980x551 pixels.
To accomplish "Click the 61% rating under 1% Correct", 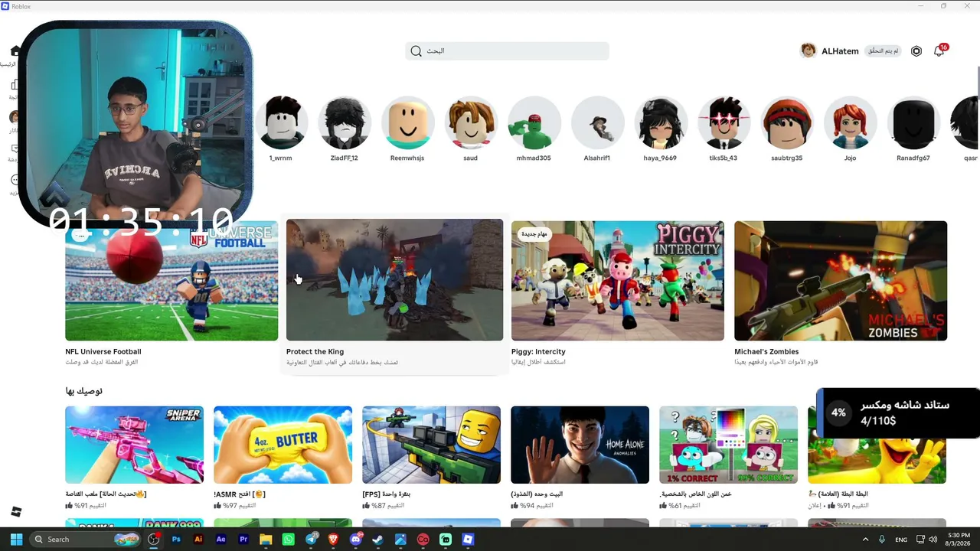I will tap(681, 506).
